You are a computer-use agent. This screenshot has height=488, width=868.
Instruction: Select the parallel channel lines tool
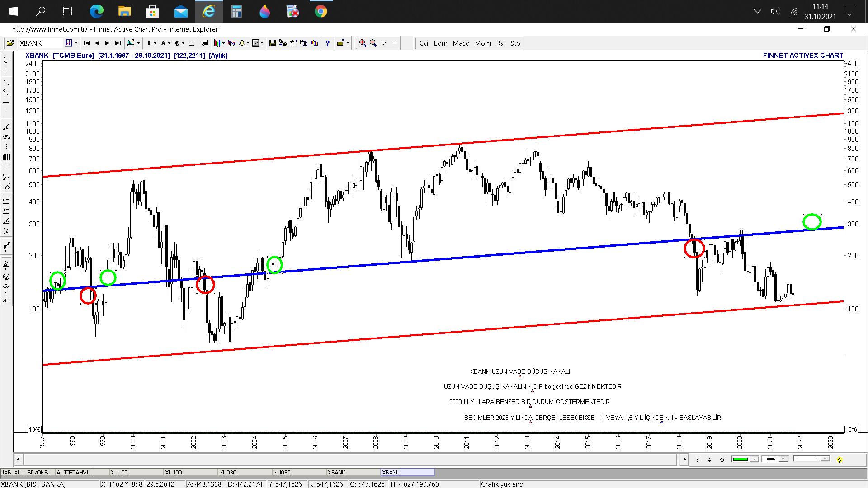click(x=6, y=92)
